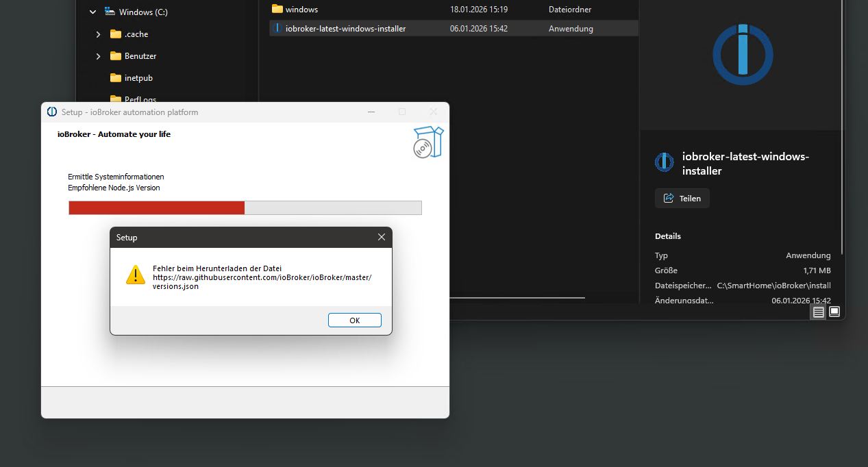Click horizontal scrollbar in Explorer file list
868x467 pixels.
pos(517,298)
